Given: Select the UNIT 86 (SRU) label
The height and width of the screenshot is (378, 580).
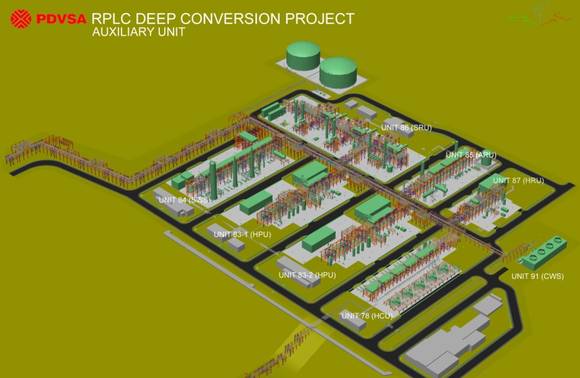Looking at the screenshot, I should pos(407,128).
